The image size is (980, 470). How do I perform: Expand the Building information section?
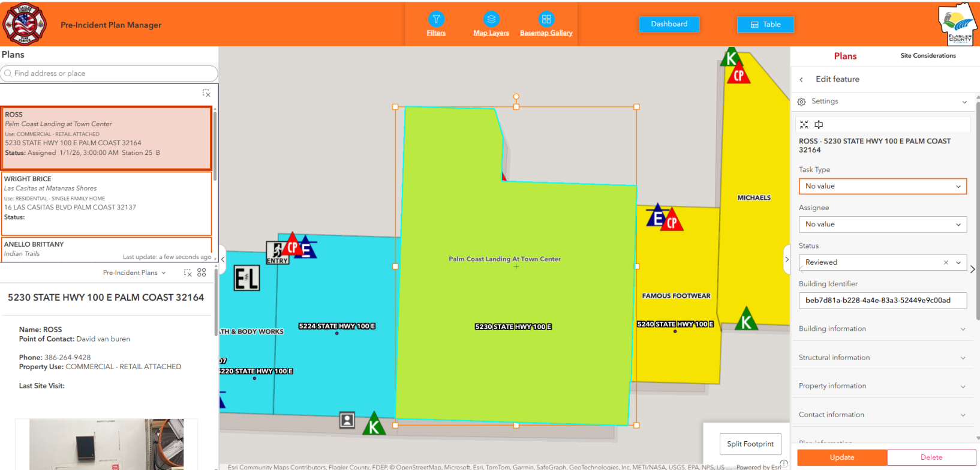(x=883, y=329)
